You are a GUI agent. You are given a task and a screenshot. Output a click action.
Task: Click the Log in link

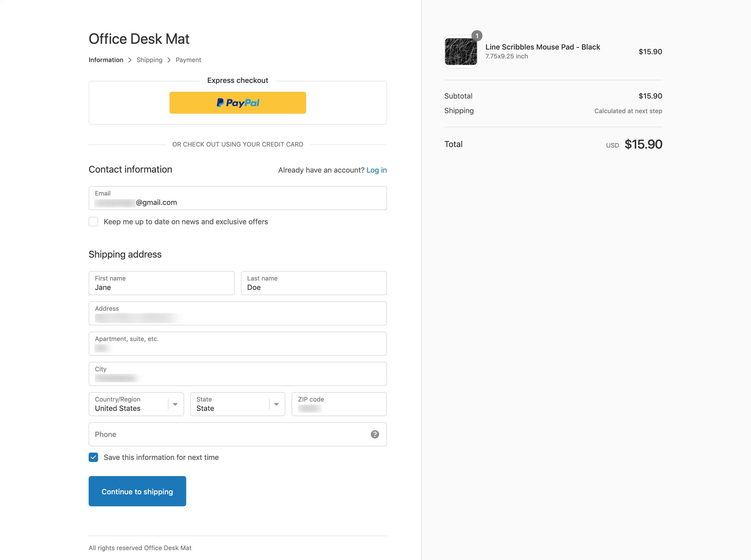pos(376,170)
